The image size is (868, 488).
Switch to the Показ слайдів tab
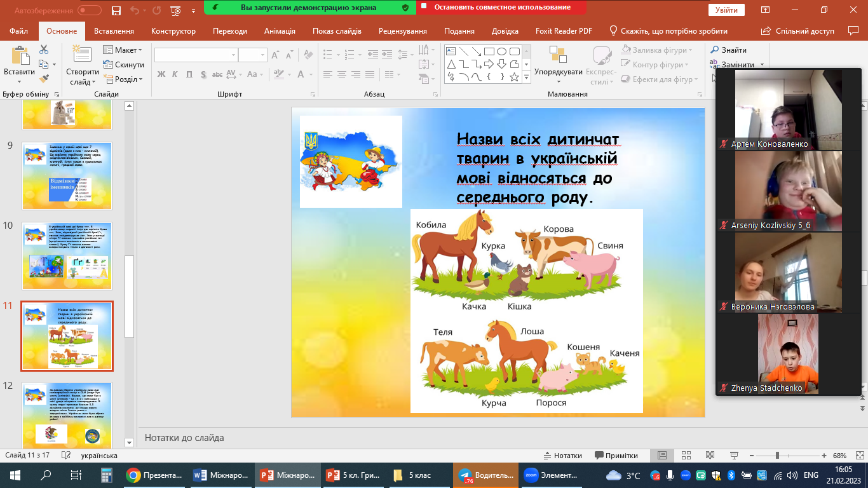click(x=337, y=31)
